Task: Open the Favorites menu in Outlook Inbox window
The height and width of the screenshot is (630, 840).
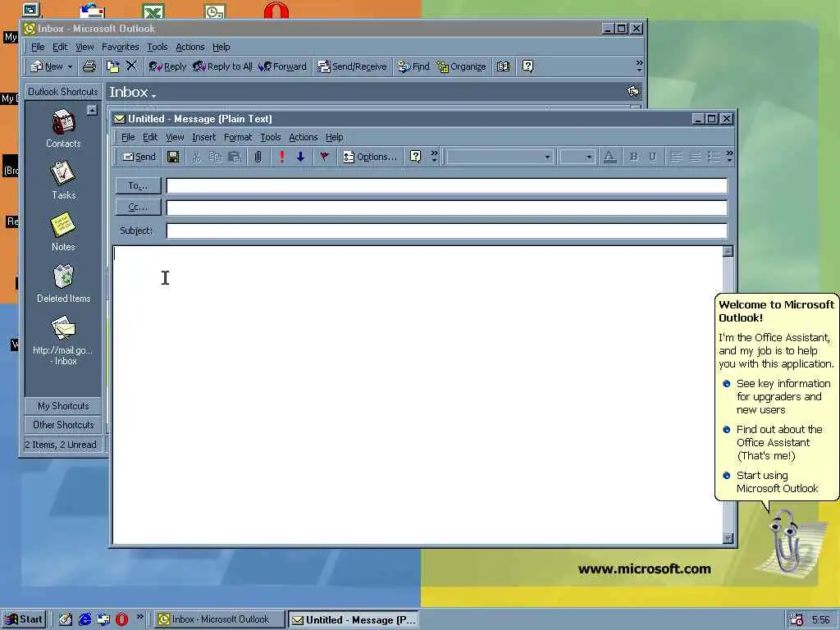Action: click(x=120, y=47)
